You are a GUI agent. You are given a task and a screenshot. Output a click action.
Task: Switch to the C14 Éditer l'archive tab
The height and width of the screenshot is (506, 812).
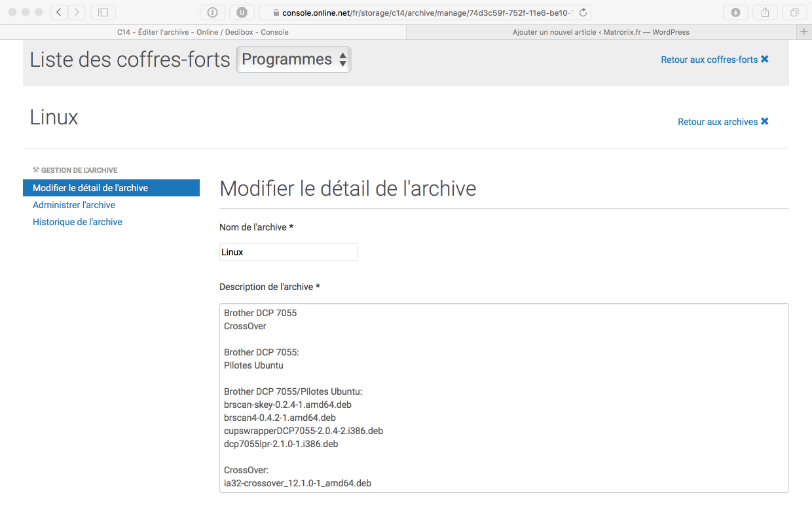[x=203, y=32]
